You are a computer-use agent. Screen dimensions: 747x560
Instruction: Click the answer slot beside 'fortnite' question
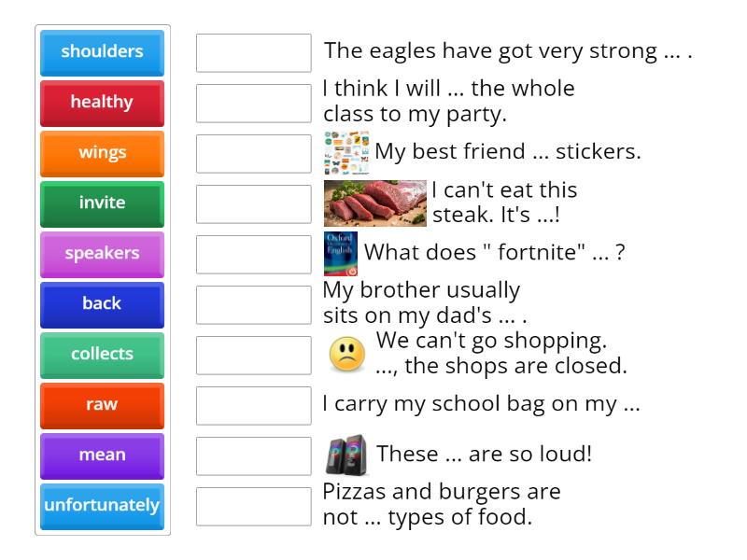point(254,255)
